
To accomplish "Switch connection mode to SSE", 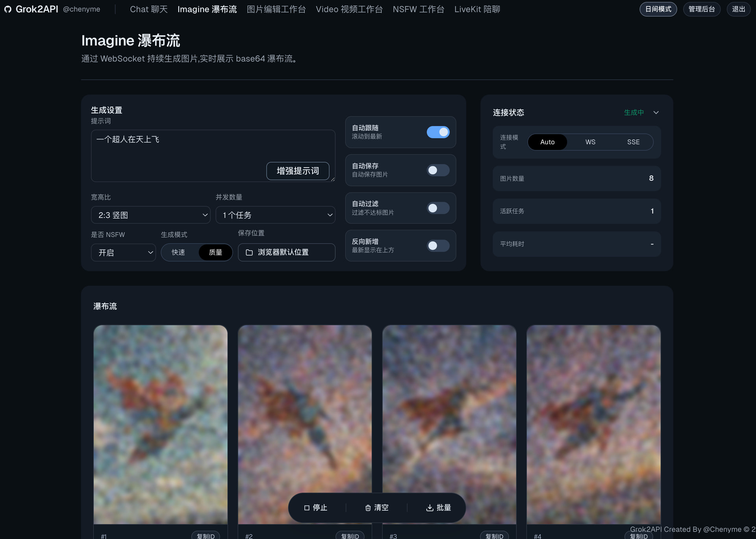I will tap(633, 142).
